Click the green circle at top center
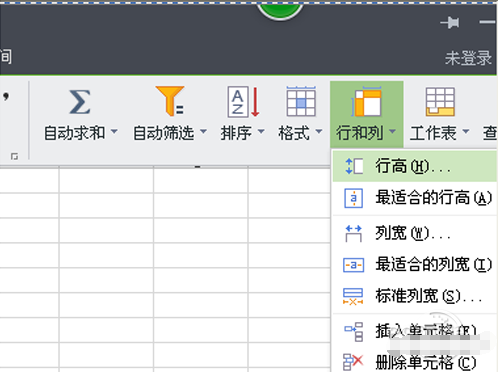This screenshot has width=498, height=372. click(280, 12)
